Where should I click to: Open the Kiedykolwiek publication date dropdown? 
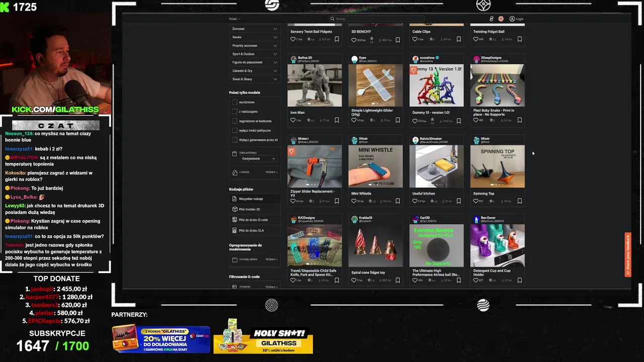(x=259, y=158)
